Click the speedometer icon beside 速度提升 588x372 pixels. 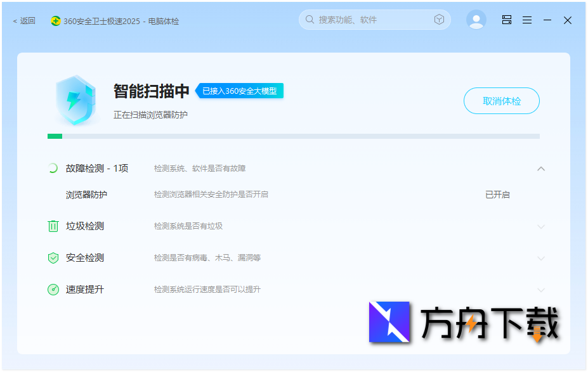pos(53,290)
